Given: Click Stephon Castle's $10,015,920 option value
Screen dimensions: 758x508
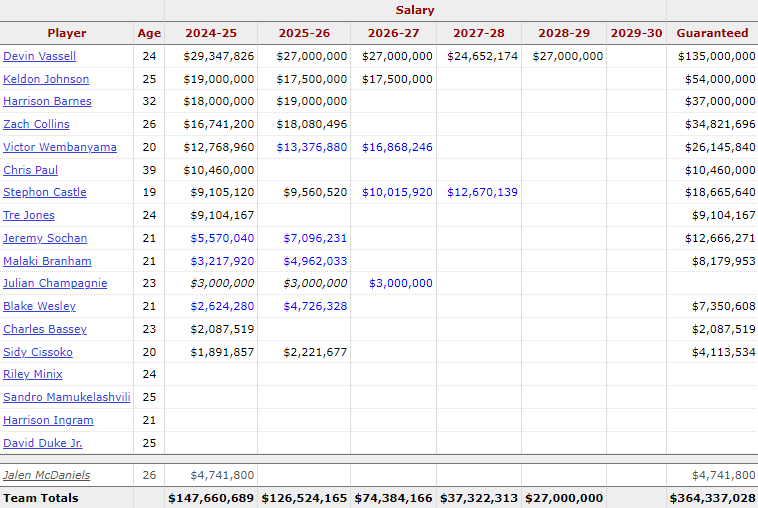Looking at the screenshot, I should coord(397,192).
